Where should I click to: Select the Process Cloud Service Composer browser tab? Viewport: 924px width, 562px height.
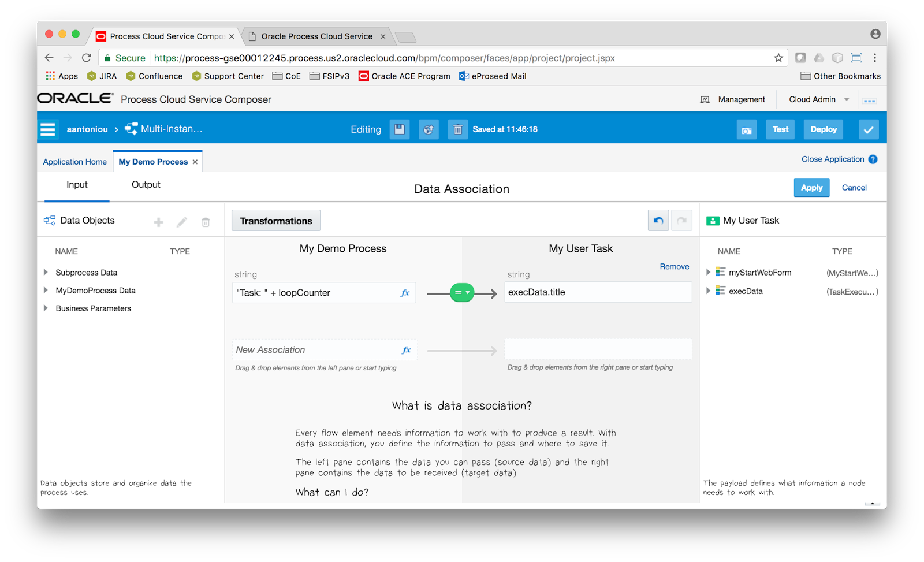click(x=166, y=36)
